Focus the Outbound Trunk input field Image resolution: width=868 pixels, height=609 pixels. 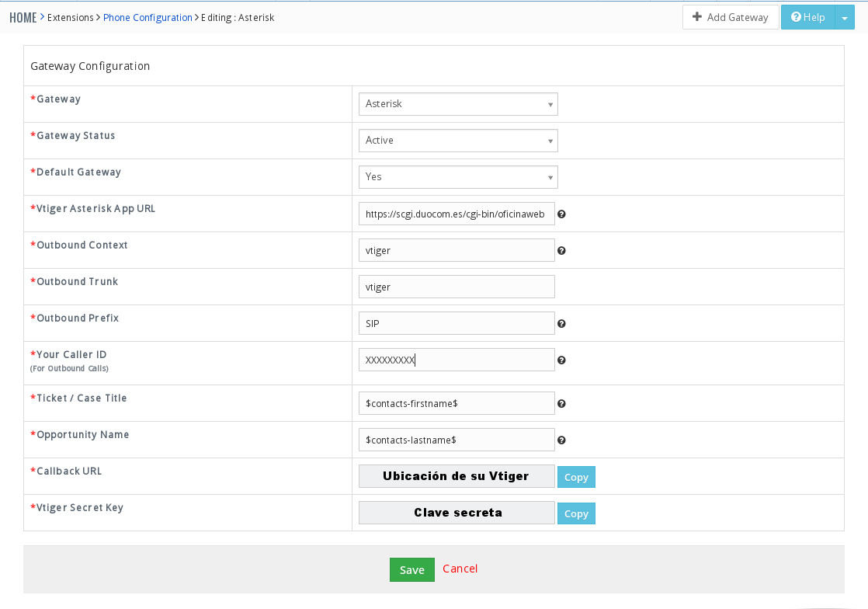click(457, 287)
